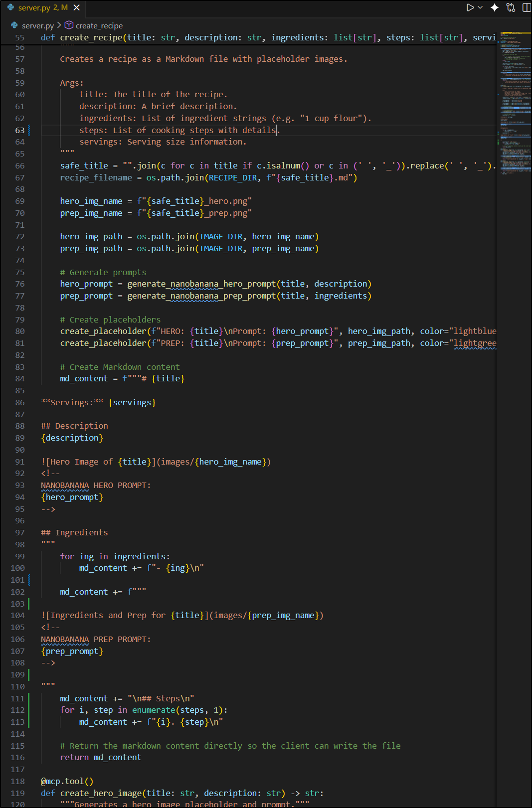Run the Python file with play button
Screen dimensions: 532x808
[470, 7]
